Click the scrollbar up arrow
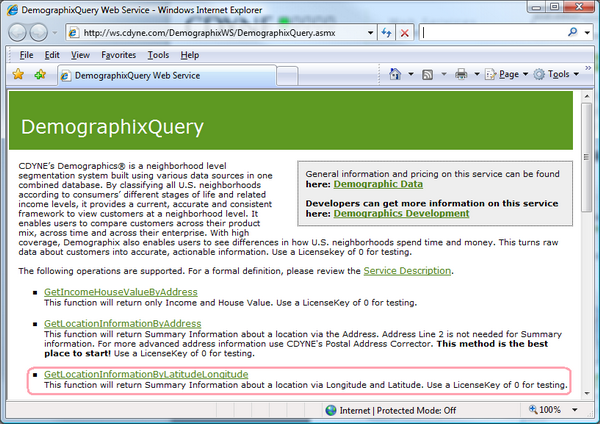Screen dimensions: 600x424 pyautogui.click(x=587, y=96)
